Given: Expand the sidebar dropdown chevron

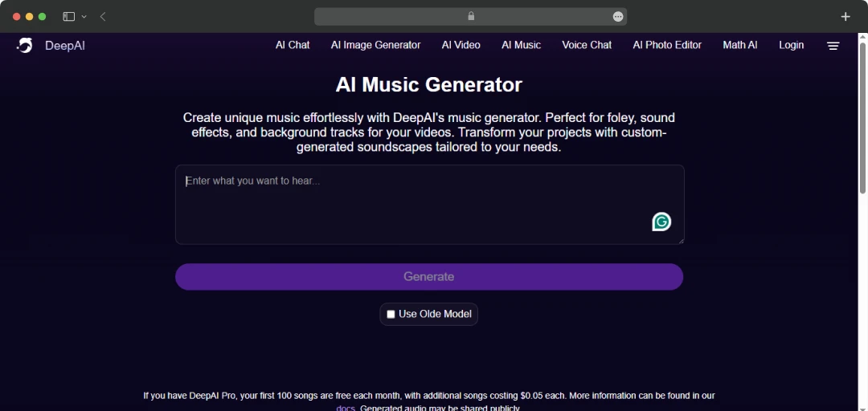Looking at the screenshot, I should click(84, 17).
